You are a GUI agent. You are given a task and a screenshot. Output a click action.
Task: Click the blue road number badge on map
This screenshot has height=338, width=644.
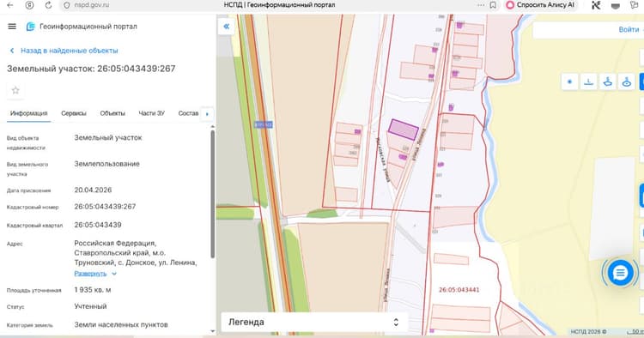264,124
